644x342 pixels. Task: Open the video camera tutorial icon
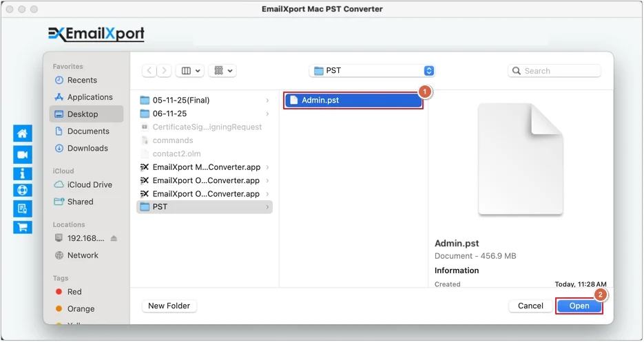click(22, 155)
